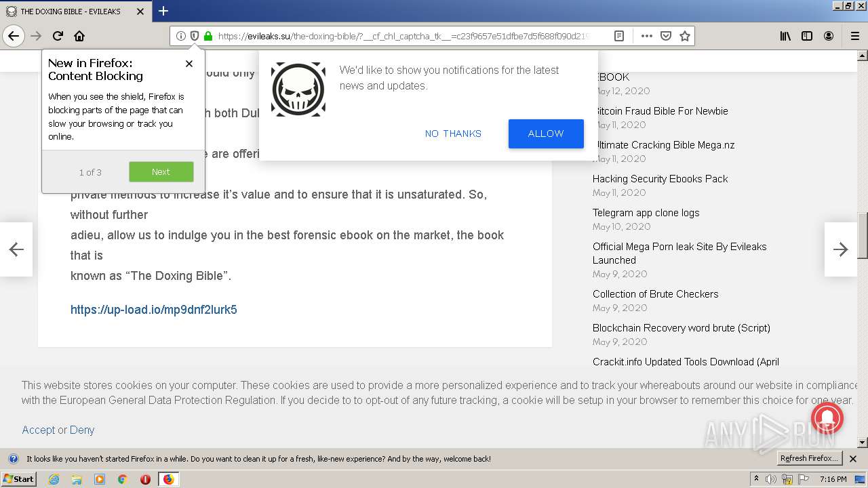
Task: Open page actions three-dot menu
Action: pyautogui.click(x=646, y=36)
